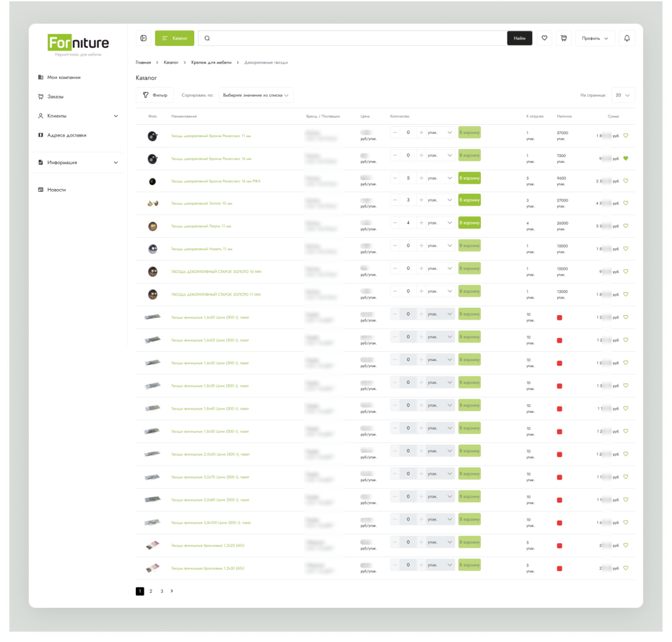Collapse the sidebar with the panel toggle icon
672x642 pixels.
pyautogui.click(x=144, y=38)
